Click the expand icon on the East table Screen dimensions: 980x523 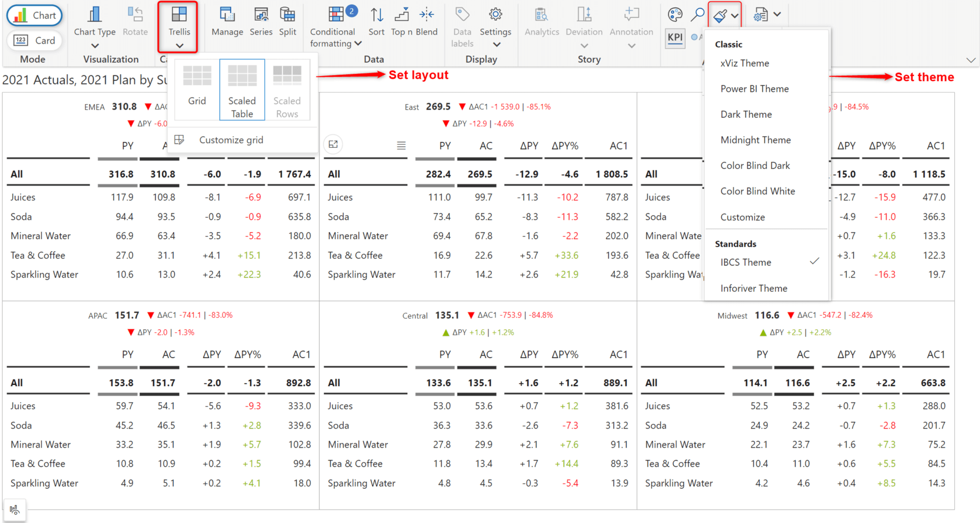(333, 144)
